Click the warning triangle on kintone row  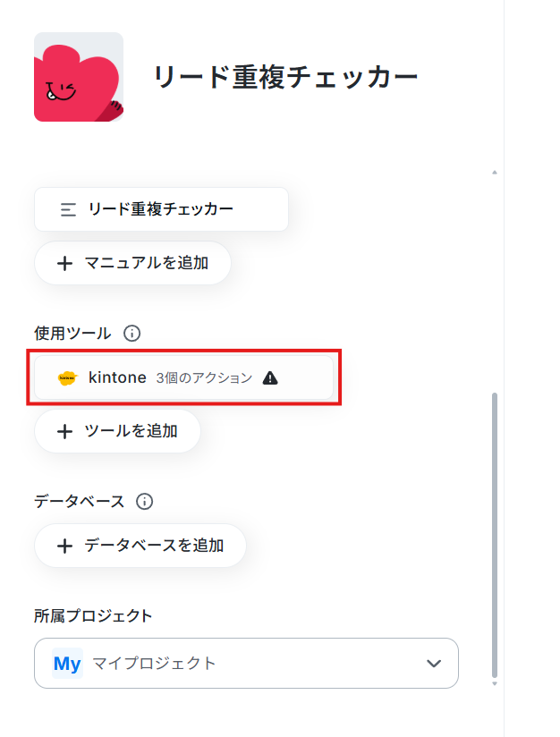coord(270,377)
